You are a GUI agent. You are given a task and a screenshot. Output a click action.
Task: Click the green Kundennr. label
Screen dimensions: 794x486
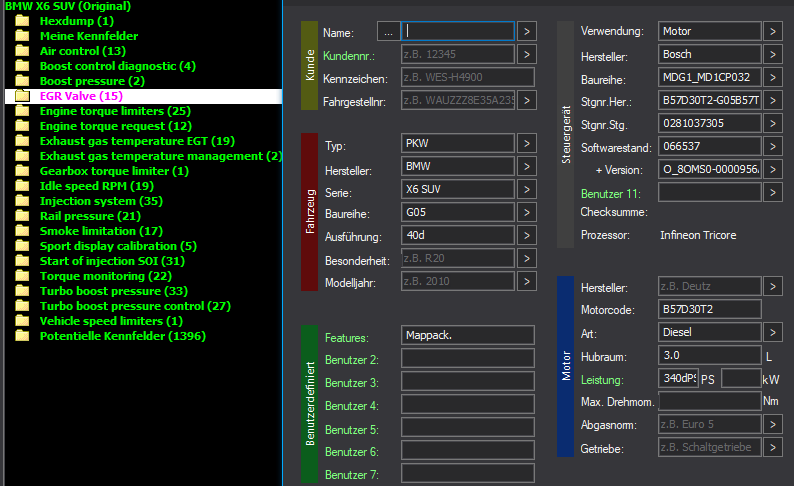click(x=349, y=56)
